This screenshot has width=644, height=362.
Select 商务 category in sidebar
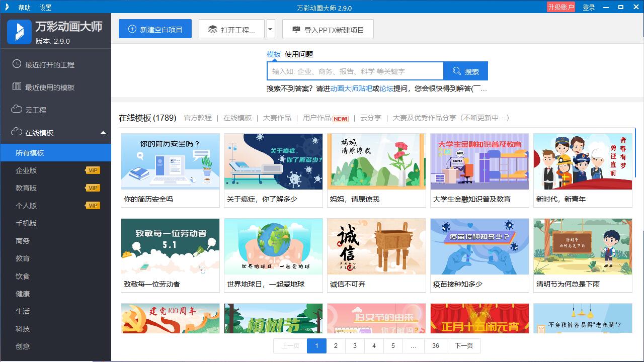tap(23, 241)
